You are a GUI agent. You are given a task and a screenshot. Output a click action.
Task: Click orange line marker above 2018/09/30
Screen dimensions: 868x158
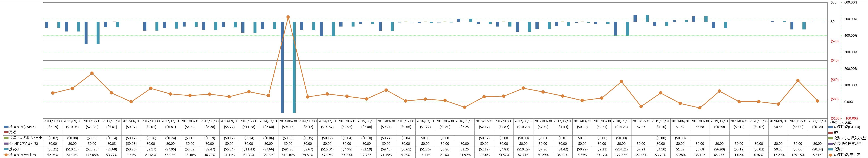click(x=621, y=82)
